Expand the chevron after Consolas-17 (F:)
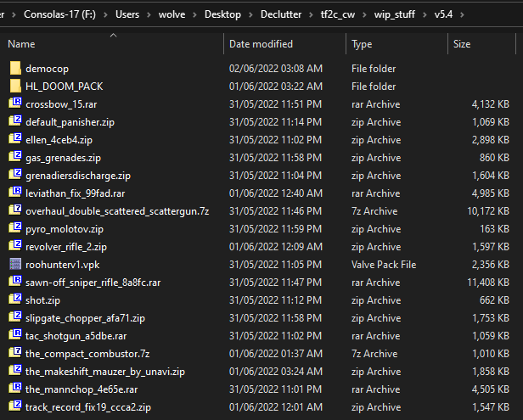 tap(105, 14)
